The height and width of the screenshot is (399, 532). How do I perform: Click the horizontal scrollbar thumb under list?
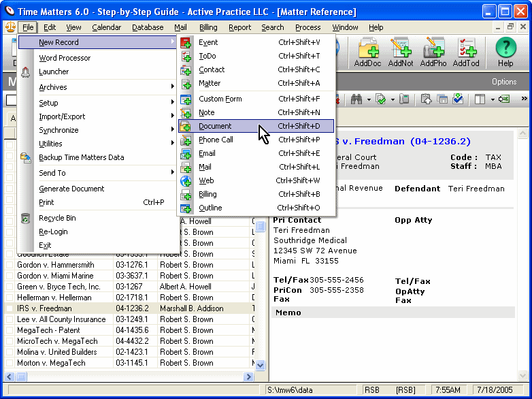point(21,377)
